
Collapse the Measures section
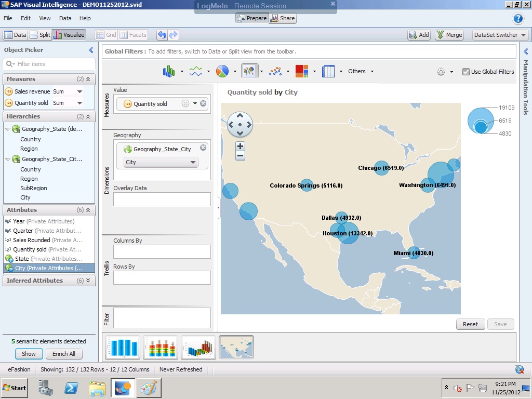tap(88, 79)
